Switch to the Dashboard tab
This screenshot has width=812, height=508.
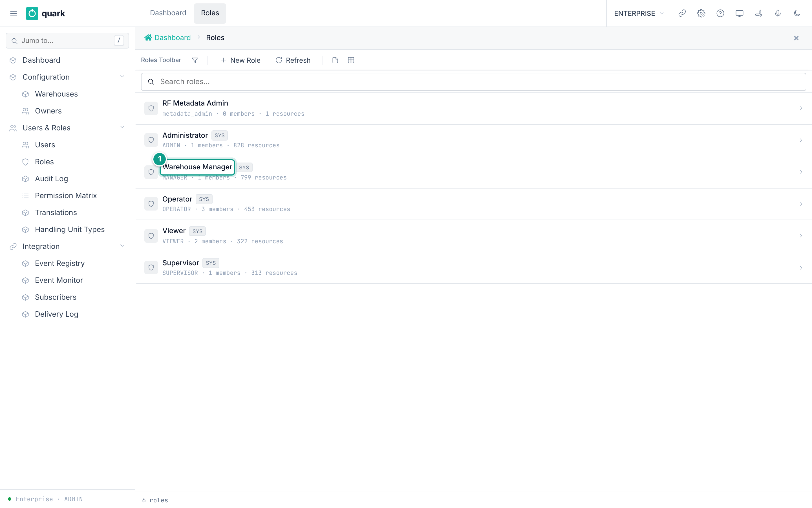pos(168,13)
